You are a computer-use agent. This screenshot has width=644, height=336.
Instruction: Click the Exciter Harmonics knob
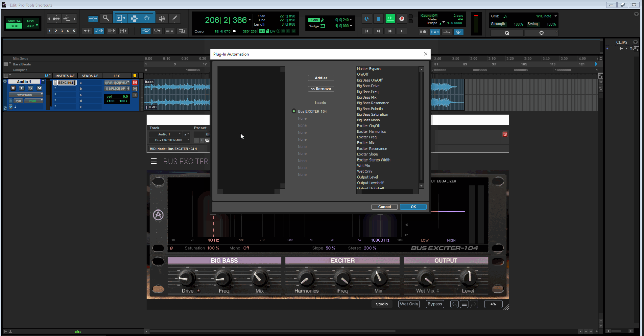point(306,278)
